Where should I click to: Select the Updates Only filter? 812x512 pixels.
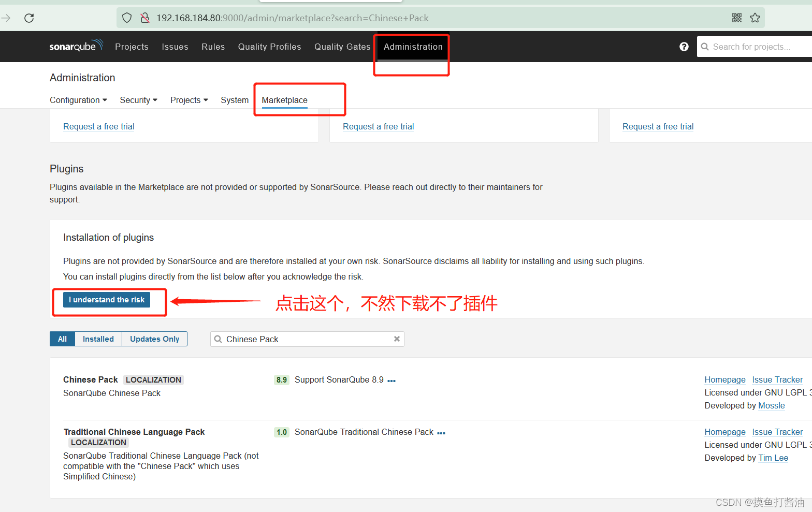point(154,339)
